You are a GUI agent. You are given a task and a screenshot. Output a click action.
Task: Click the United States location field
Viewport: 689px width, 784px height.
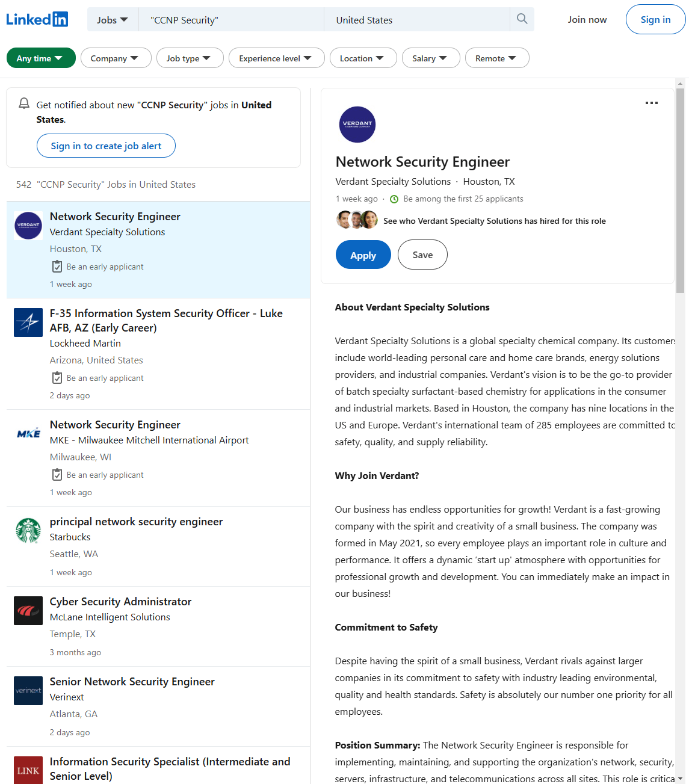[417, 20]
